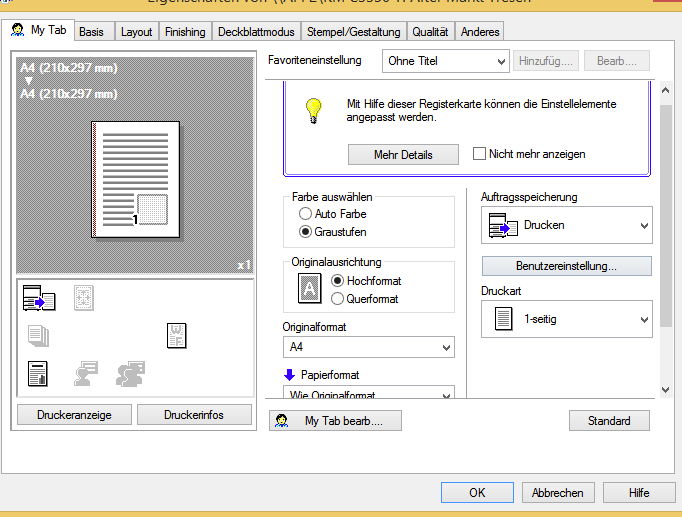This screenshot has height=517, width=682.
Task: Click the vertical scrollbar thumb
Action: tap(665, 216)
